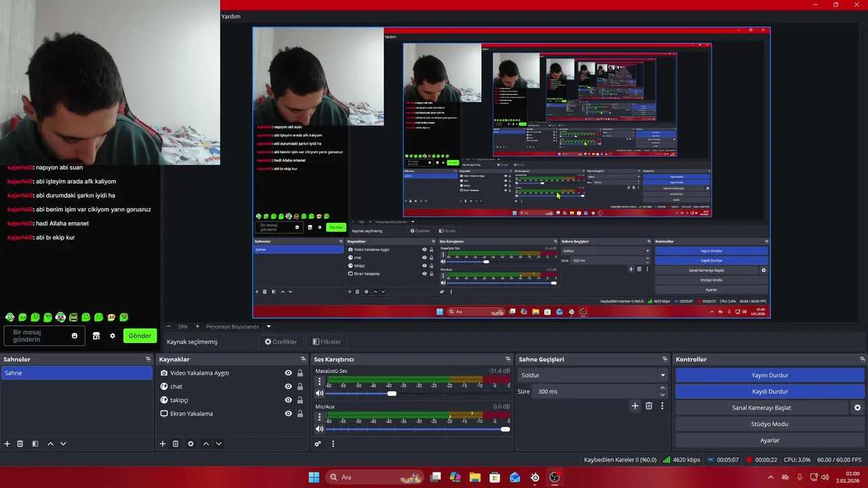Move source up in Kaynaklar toolbar
Viewport: 868px width, 488px height.
tap(206, 443)
